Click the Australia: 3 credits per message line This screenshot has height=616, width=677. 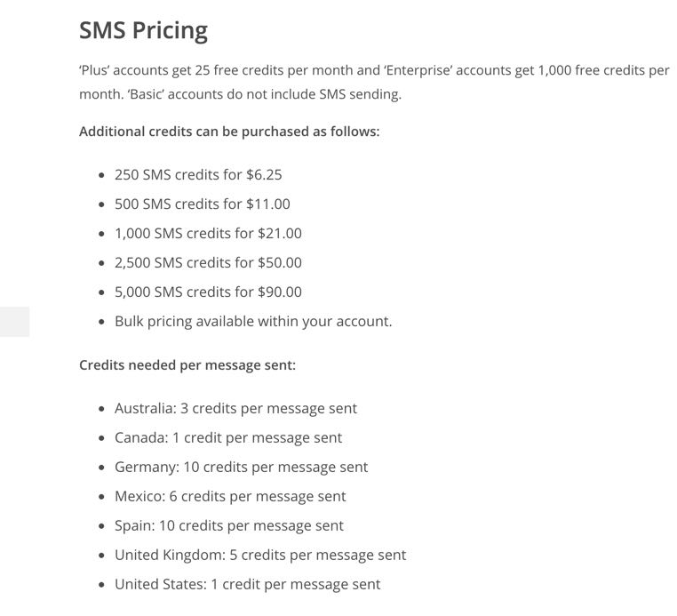point(235,409)
